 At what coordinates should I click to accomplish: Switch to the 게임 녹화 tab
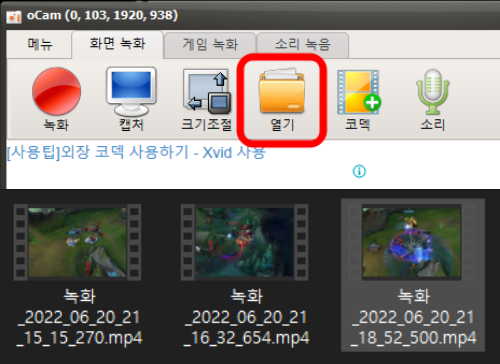click(x=210, y=45)
